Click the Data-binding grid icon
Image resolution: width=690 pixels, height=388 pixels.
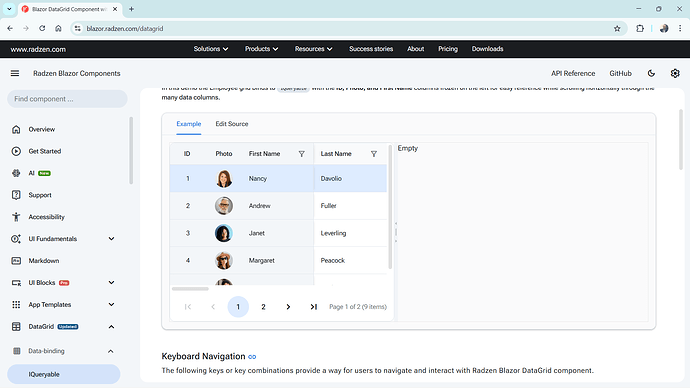coord(17,351)
